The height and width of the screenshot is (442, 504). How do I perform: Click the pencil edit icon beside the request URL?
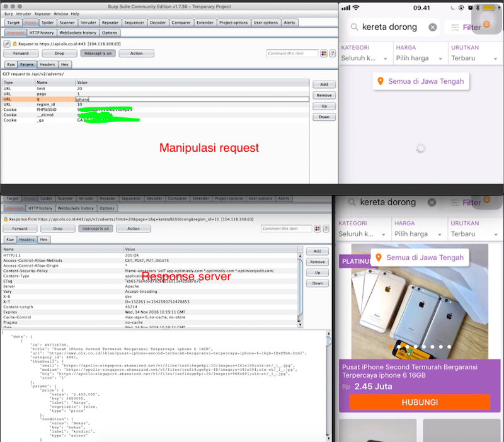pos(7,43)
